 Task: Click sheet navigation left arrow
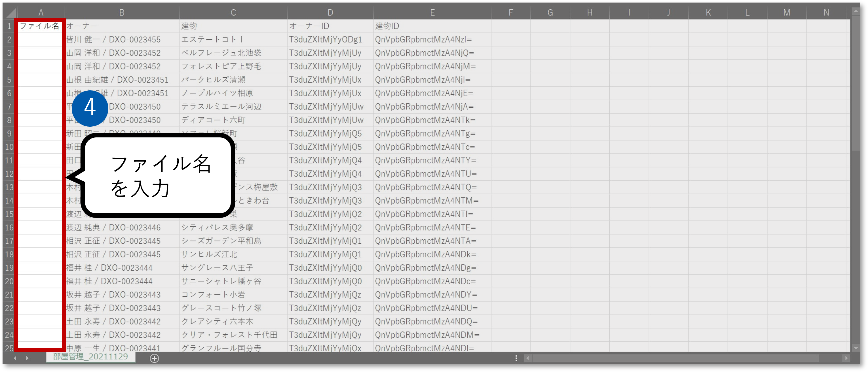pyautogui.click(x=15, y=358)
